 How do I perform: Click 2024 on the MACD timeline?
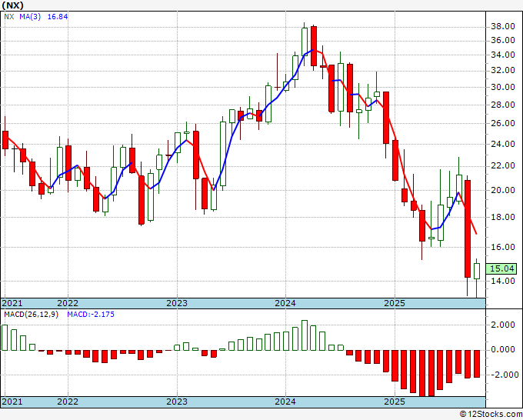click(x=285, y=402)
